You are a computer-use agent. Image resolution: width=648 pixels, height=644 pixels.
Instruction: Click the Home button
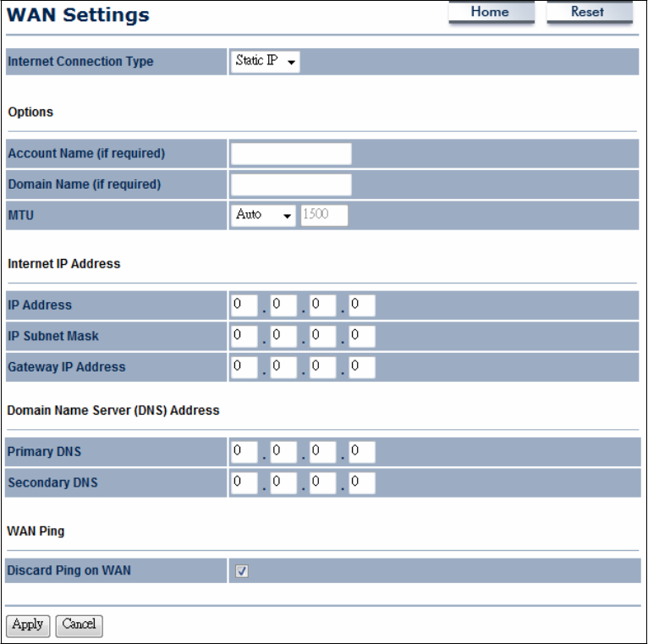[x=491, y=12]
